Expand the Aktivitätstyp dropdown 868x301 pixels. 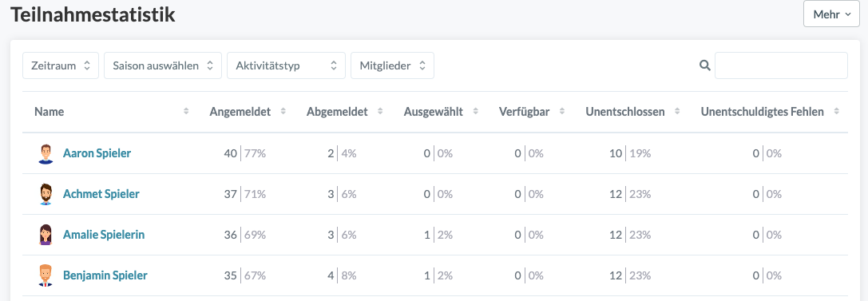[x=286, y=65]
